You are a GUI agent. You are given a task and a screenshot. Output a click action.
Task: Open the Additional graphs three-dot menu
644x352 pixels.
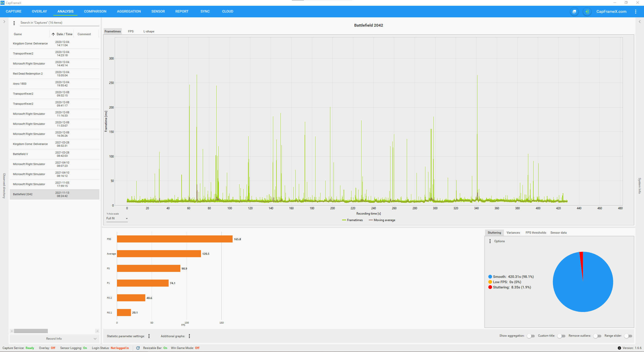click(x=189, y=336)
